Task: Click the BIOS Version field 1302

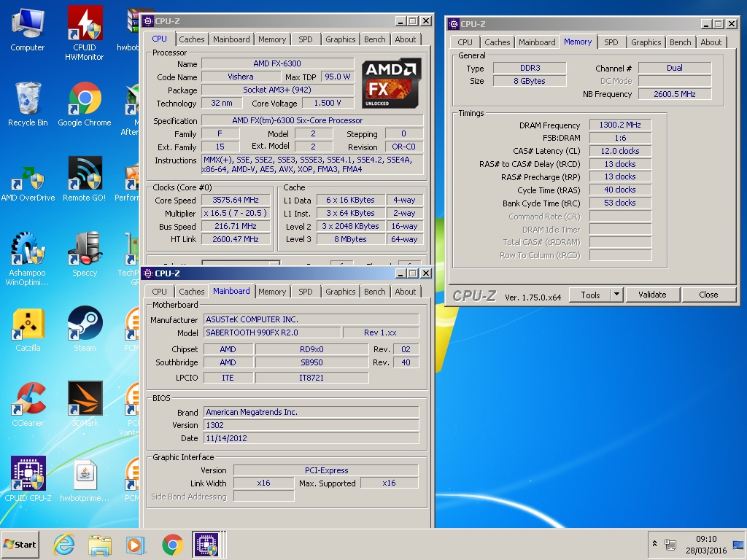Action: pos(311,425)
